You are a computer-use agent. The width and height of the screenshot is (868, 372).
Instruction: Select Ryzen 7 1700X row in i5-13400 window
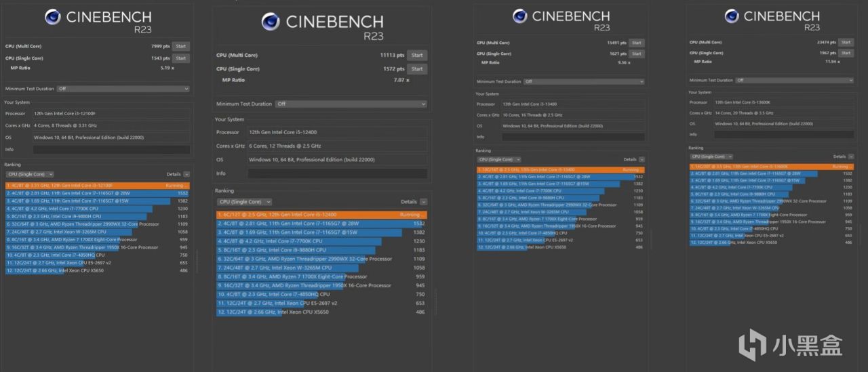(x=560, y=219)
